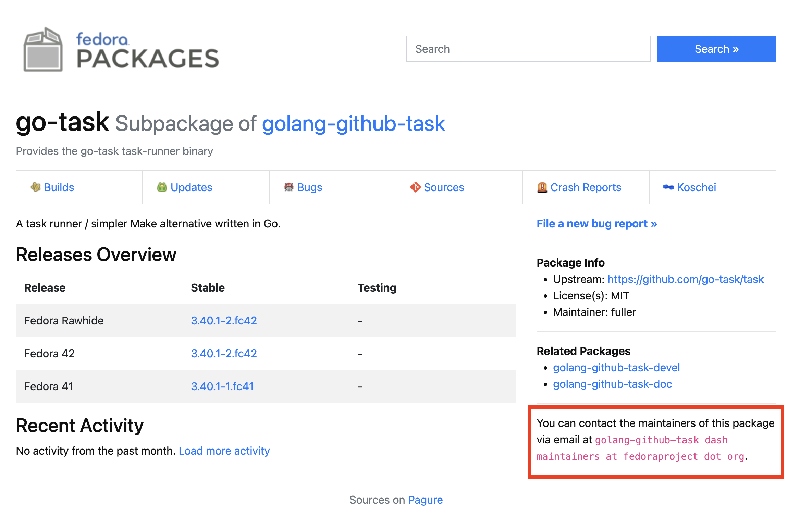Click 'Provides the go-task task-runner binary' summary
812x529 pixels.
point(114,151)
